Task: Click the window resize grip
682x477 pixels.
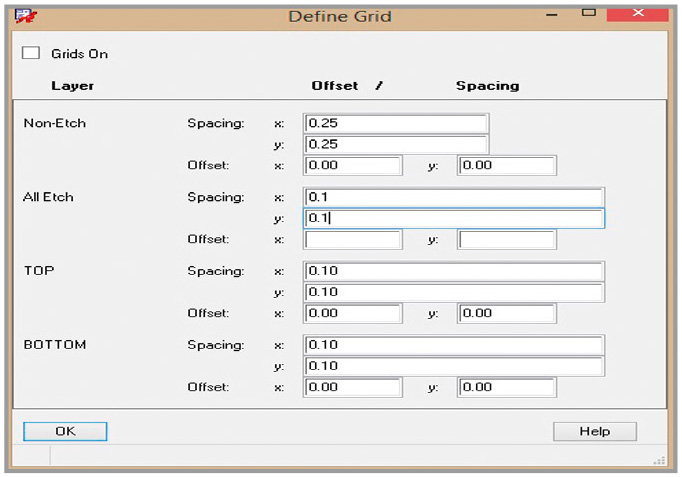Action: click(x=660, y=460)
